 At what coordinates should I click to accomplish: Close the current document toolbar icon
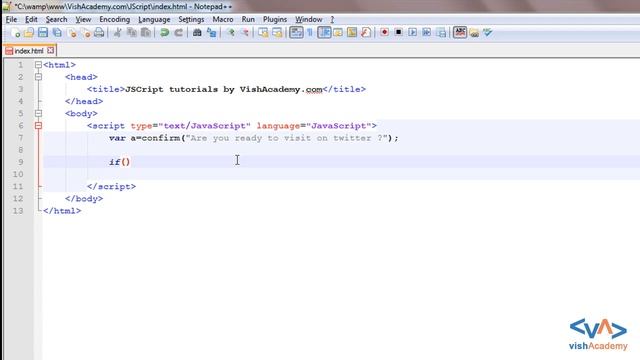click(72, 33)
